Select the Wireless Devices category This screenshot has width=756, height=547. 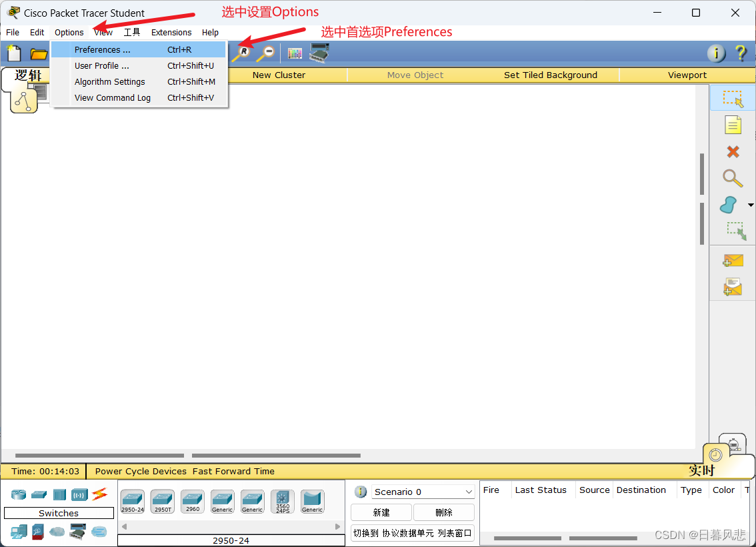(79, 494)
